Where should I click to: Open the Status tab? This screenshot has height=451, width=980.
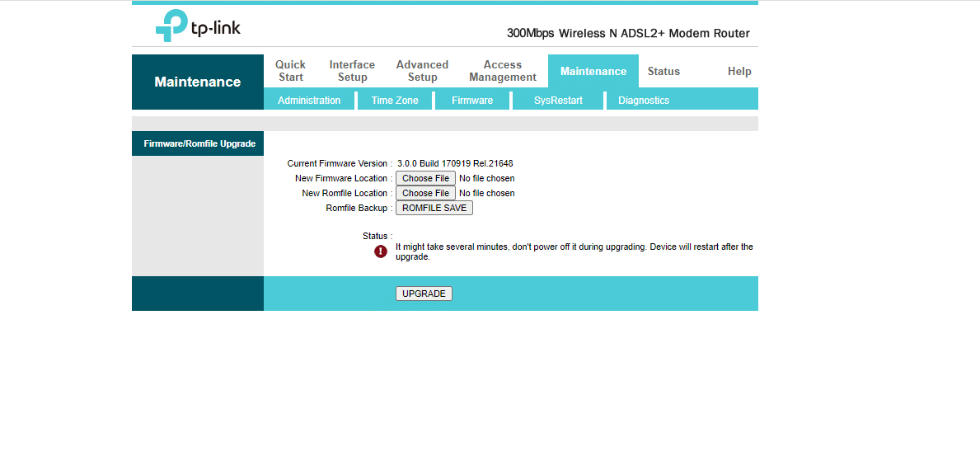[x=663, y=72]
